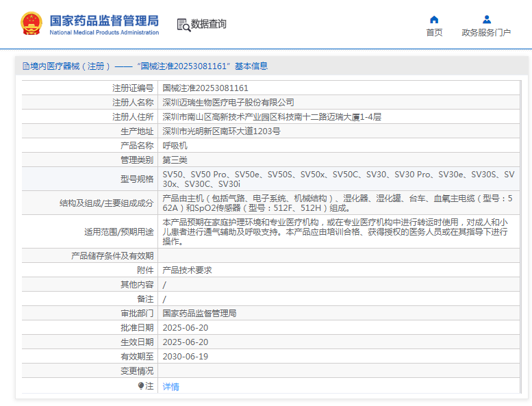Click the registrant name 深圳迈瑞生物医疗 cell
The image size is (532, 406).
228,103
